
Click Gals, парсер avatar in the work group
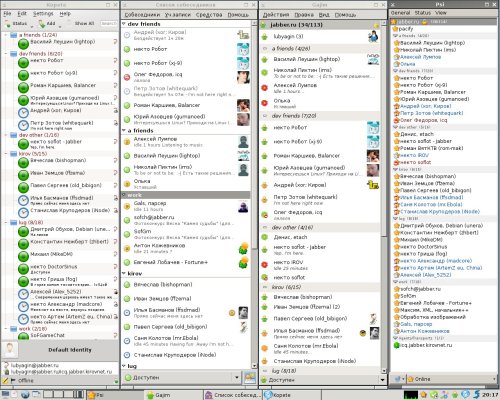click(243, 207)
